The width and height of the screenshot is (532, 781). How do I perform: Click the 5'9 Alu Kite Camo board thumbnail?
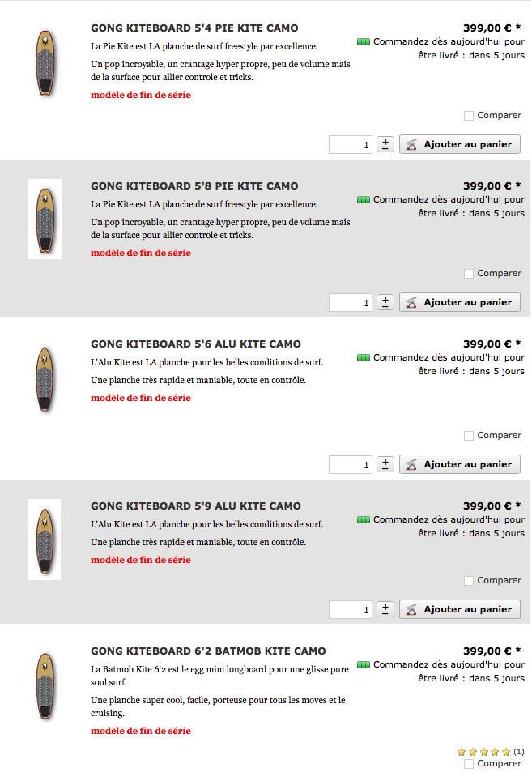[x=45, y=539]
